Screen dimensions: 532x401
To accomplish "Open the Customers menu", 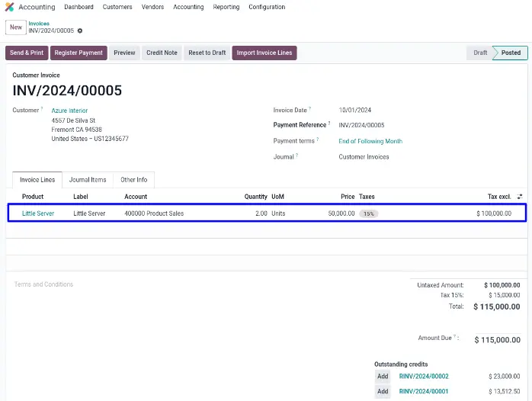I will (x=117, y=7).
